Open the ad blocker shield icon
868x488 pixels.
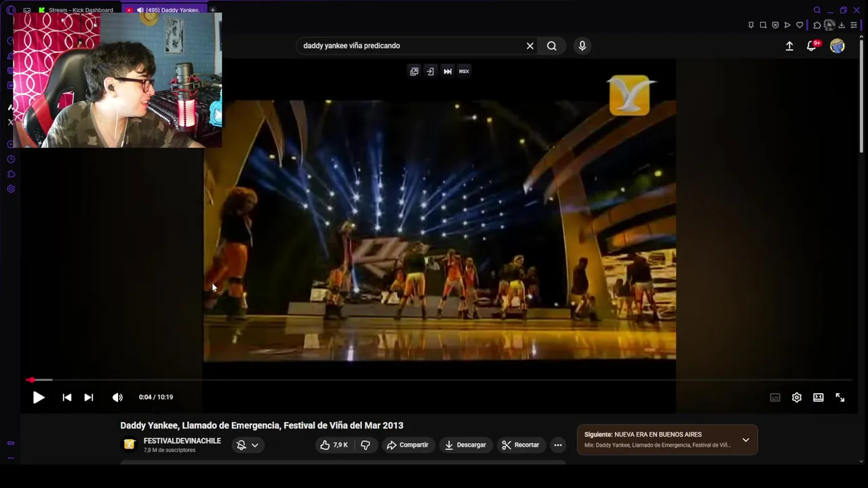[775, 25]
